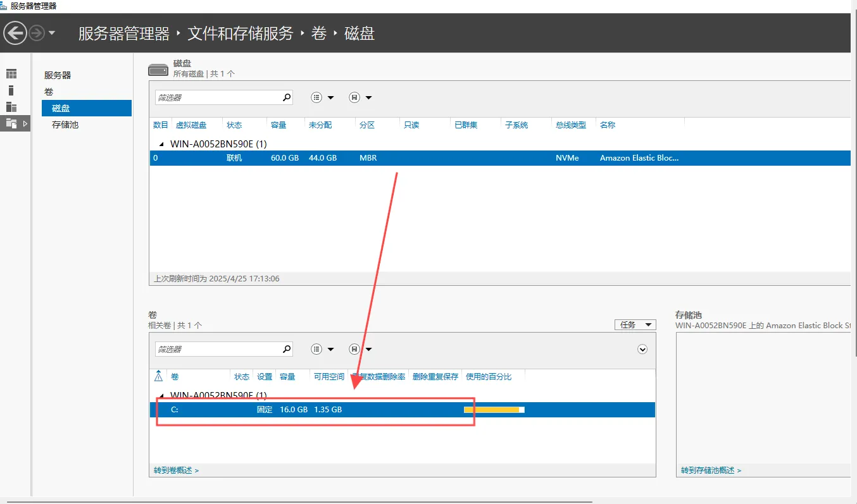Open navigation history dropdown arrow
Image resolution: width=857 pixels, height=504 pixels.
[52, 33]
